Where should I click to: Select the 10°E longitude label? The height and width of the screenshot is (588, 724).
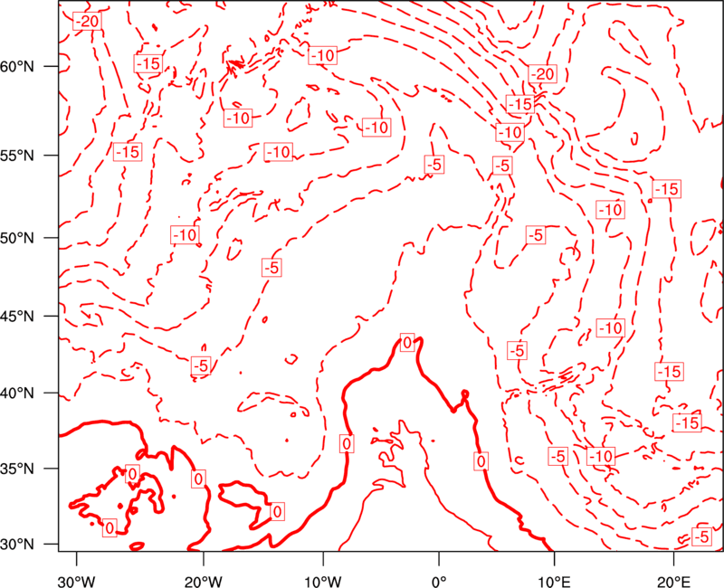point(554,581)
